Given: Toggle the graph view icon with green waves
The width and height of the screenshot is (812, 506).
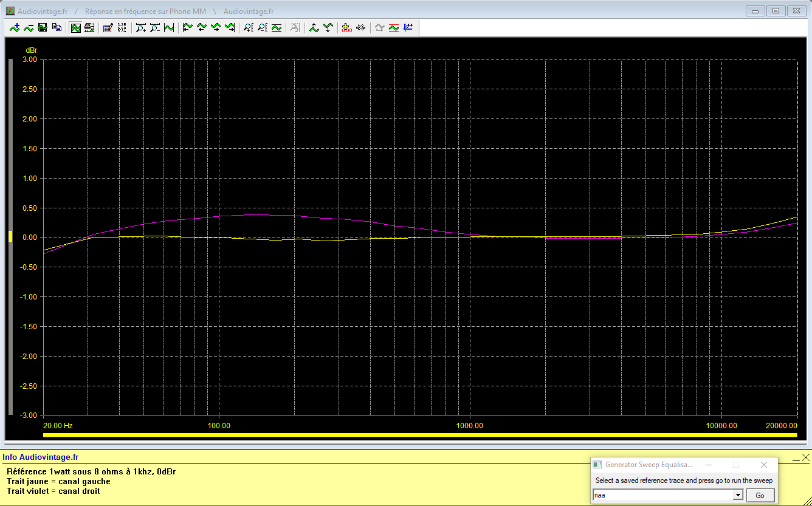Looking at the screenshot, I should [76, 27].
